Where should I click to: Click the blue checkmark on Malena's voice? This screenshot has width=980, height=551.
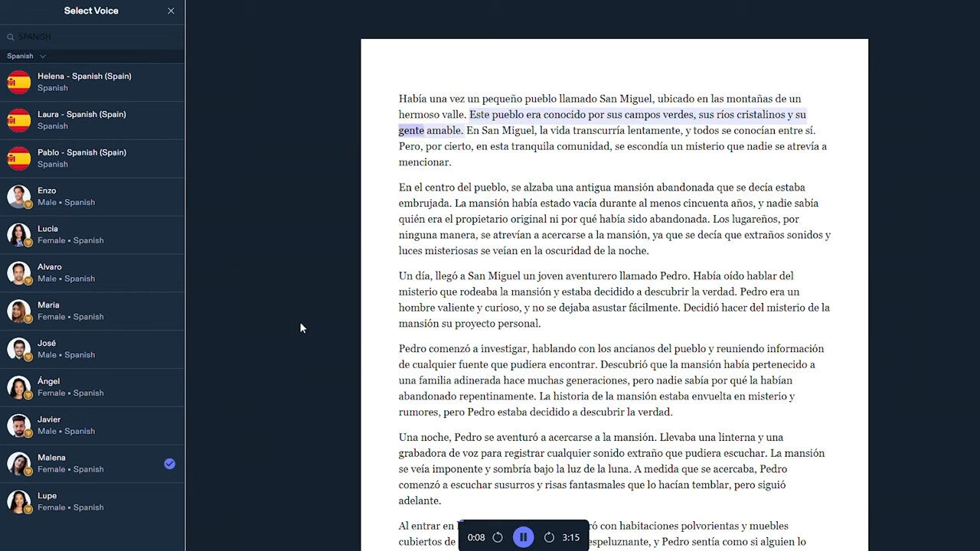click(x=170, y=463)
